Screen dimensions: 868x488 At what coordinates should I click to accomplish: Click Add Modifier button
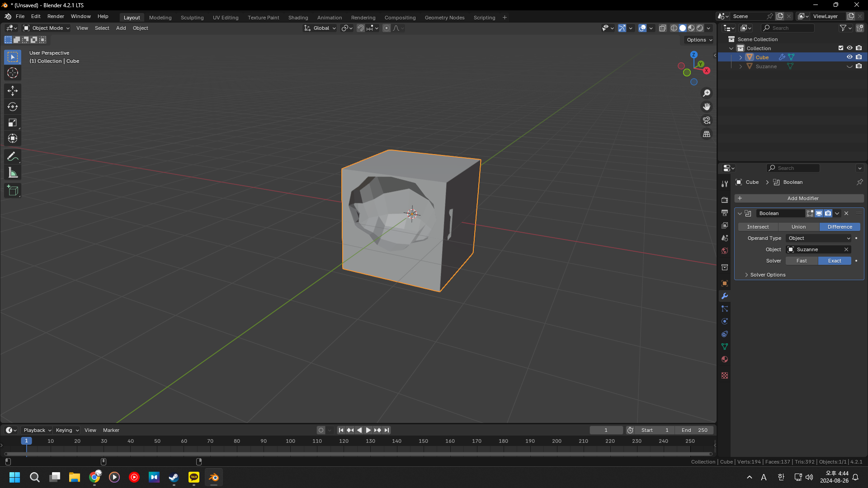tap(799, 198)
